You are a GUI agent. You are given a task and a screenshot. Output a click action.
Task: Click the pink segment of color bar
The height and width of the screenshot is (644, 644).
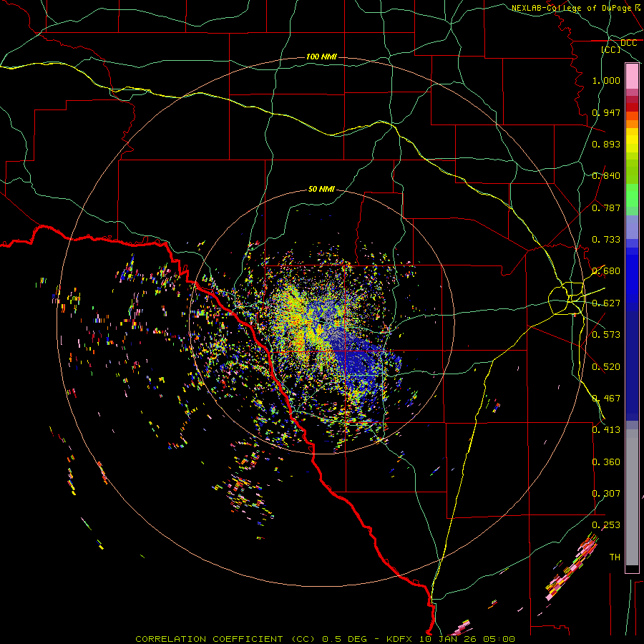(632, 77)
